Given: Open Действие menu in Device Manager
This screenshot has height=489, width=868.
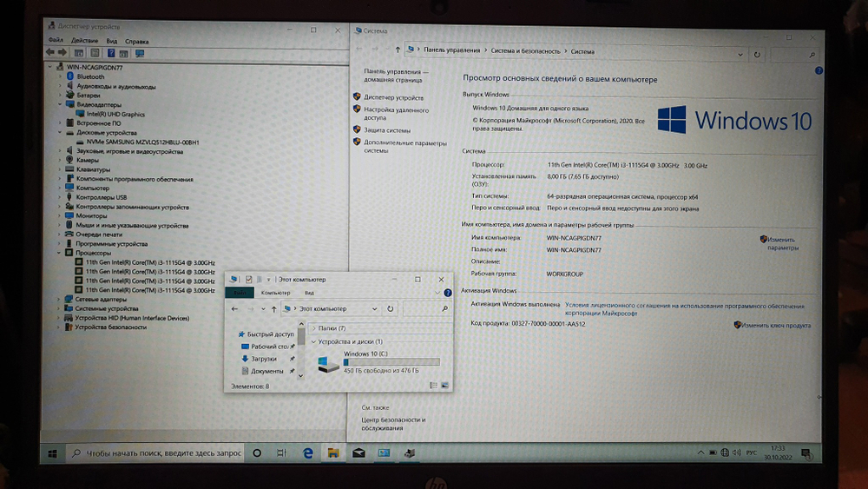Looking at the screenshot, I should coord(84,41).
